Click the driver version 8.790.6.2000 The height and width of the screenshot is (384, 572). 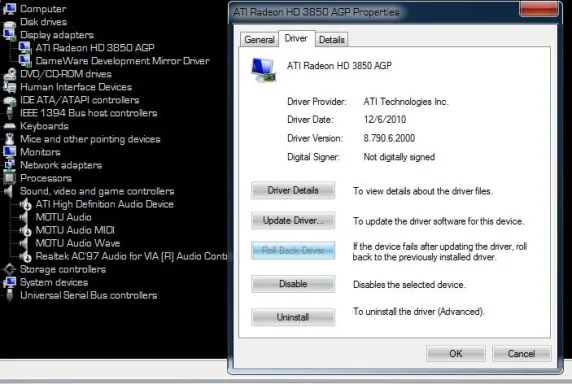click(389, 139)
